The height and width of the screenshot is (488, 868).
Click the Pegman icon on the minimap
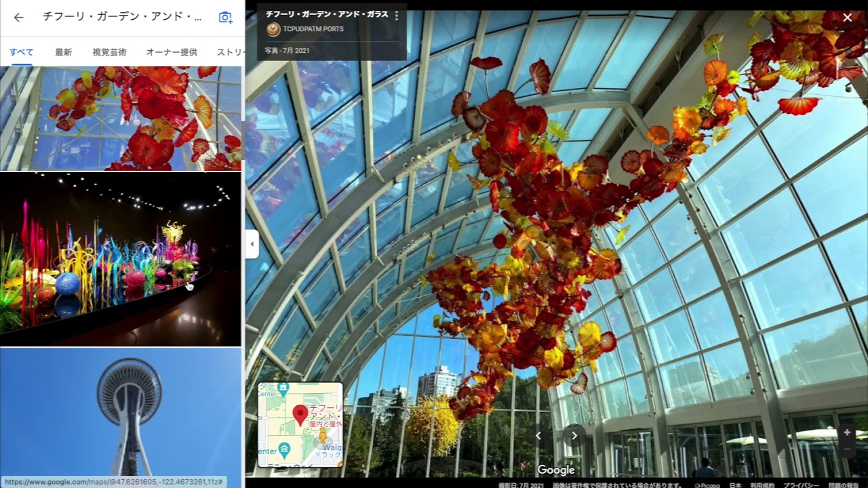click(x=323, y=434)
